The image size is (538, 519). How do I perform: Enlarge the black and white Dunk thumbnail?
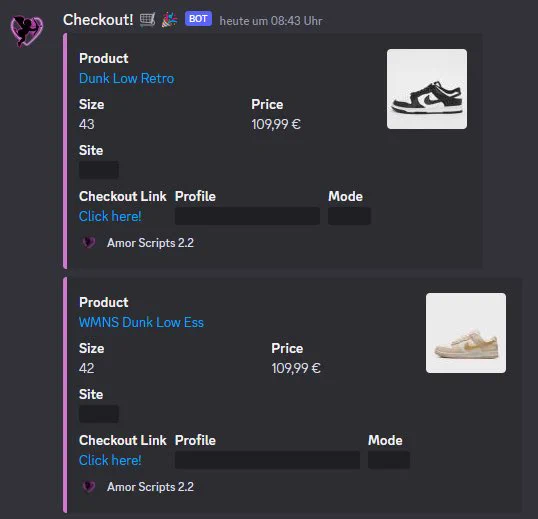pos(427,89)
